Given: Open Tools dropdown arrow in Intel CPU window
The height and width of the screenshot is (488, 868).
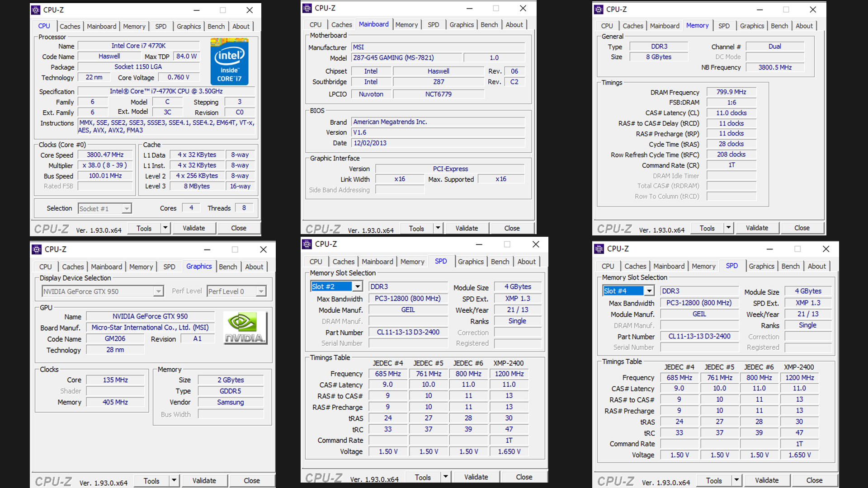Looking at the screenshot, I should pyautogui.click(x=165, y=228).
